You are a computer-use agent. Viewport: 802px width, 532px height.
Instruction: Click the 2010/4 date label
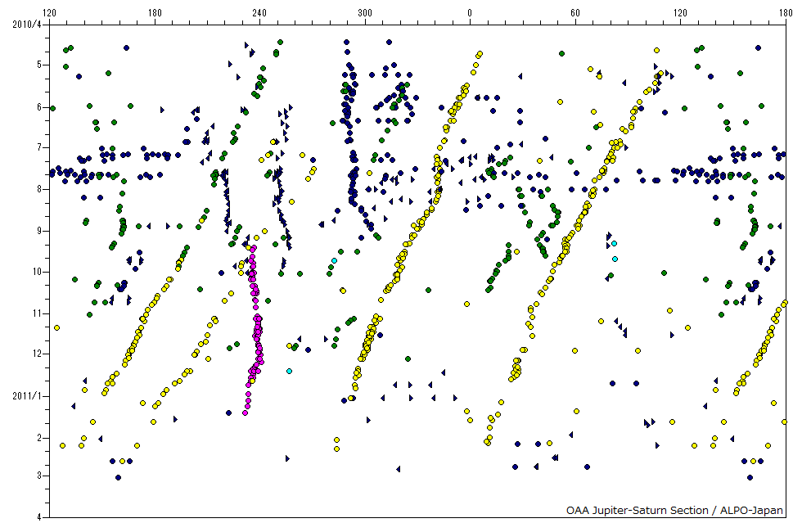[x=26, y=25]
